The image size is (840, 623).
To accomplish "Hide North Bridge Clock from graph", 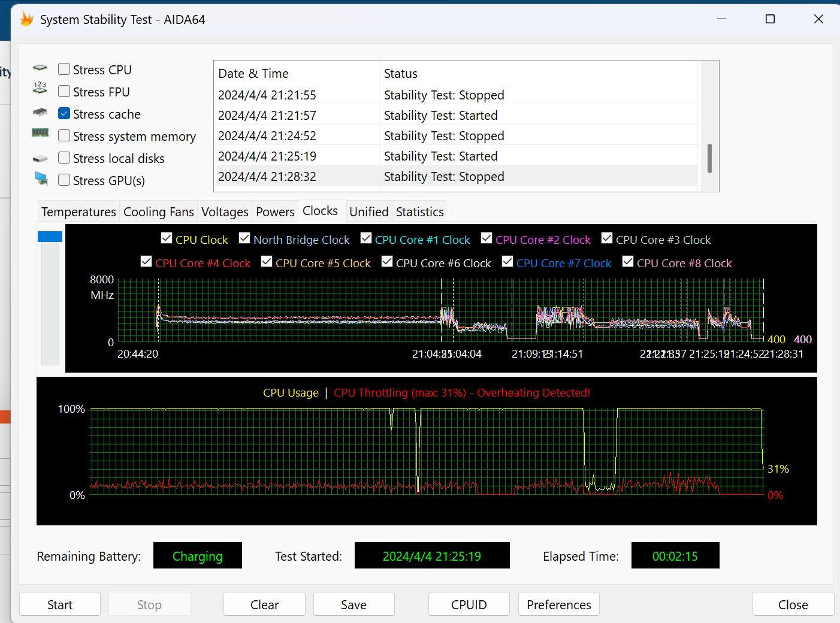I will coord(244,238).
